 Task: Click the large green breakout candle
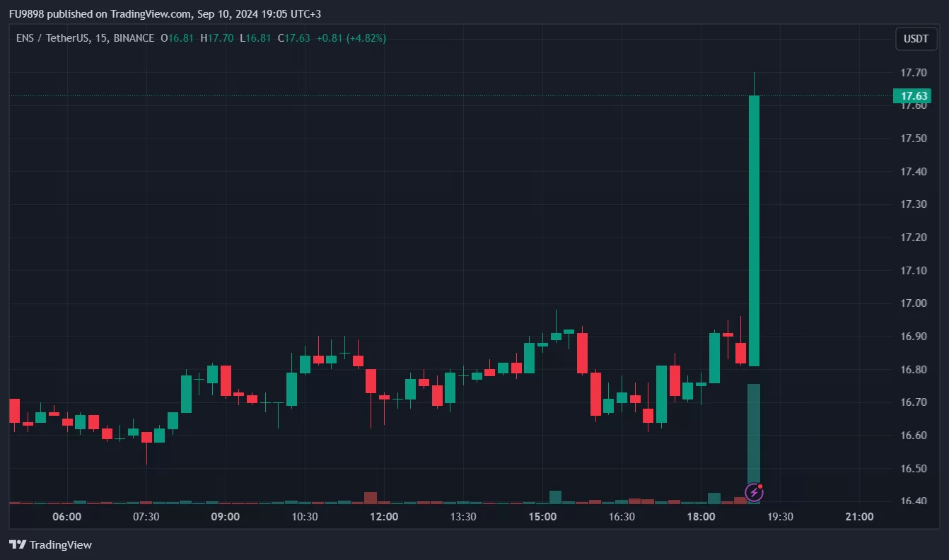click(755, 230)
